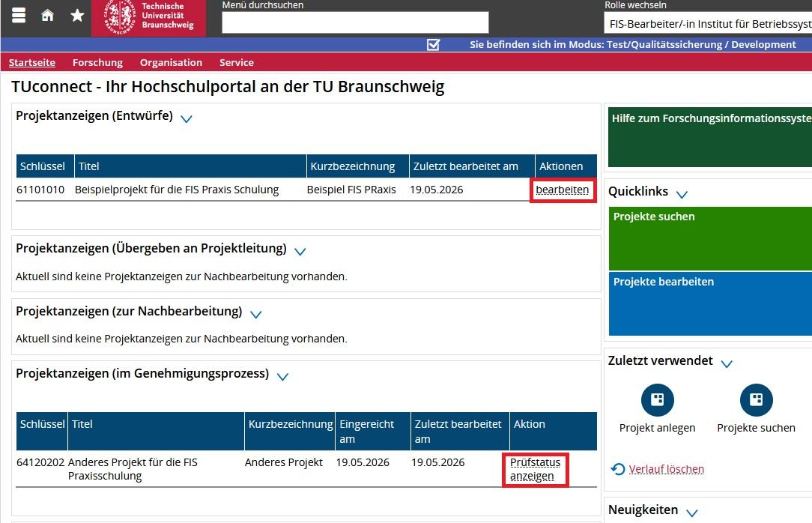812x523 pixels.
Task: Click the Aktion column header in Genehmigungsprozess table
Action: [x=554, y=432]
